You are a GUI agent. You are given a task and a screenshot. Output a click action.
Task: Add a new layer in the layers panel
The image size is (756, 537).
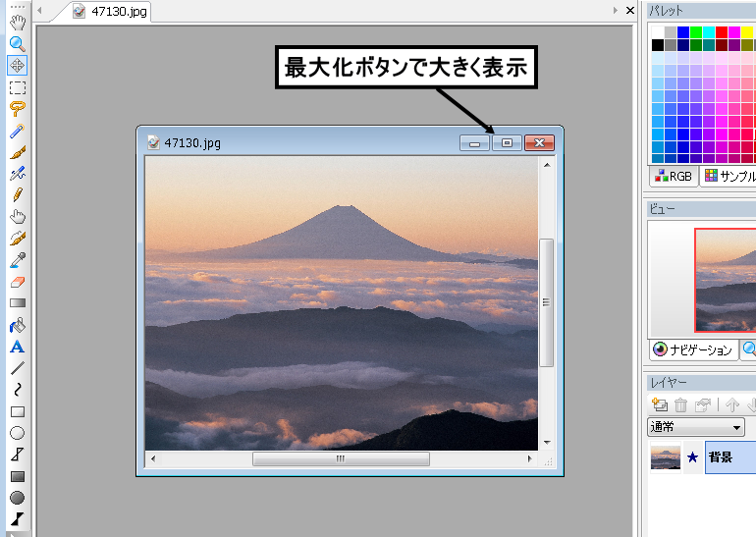click(660, 404)
